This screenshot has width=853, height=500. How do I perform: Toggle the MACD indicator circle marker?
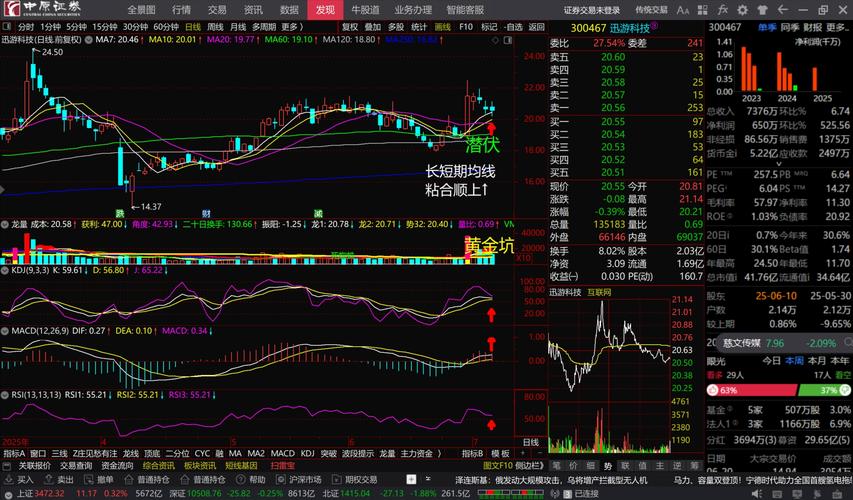[5, 330]
